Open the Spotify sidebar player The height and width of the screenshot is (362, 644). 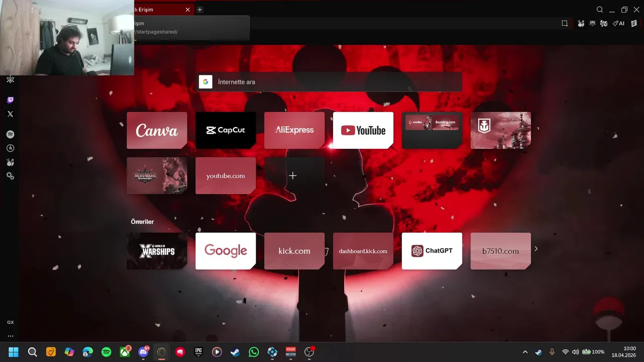(x=10, y=134)
